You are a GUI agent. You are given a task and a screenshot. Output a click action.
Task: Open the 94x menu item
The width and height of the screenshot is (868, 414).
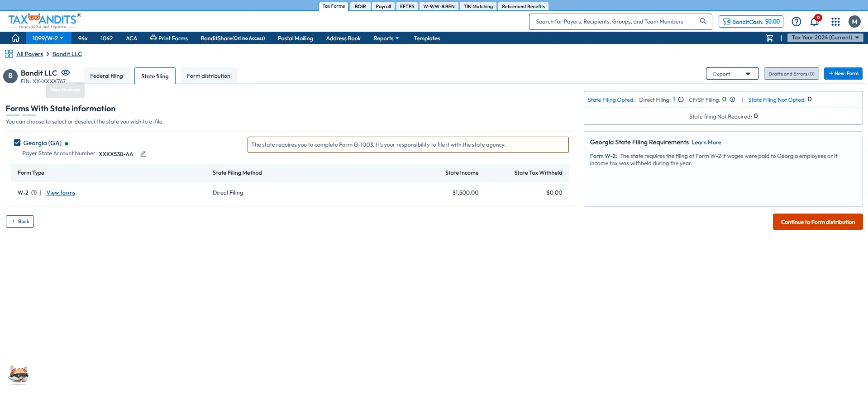click(83, 38)
